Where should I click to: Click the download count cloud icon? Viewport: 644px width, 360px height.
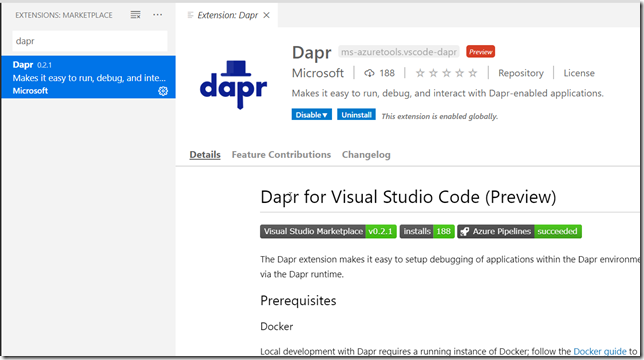pyautogui.click(x=369, y=73)
